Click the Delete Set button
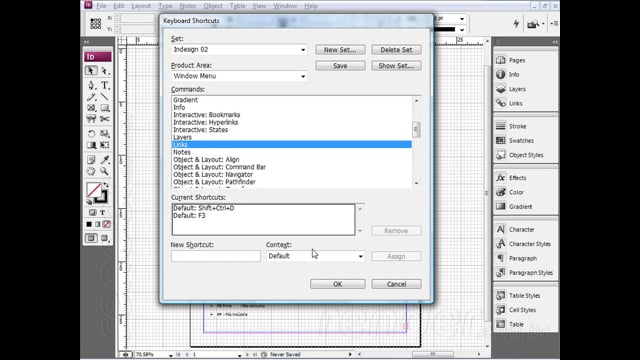This screenshot has height=360, width=640. point(396,50)
